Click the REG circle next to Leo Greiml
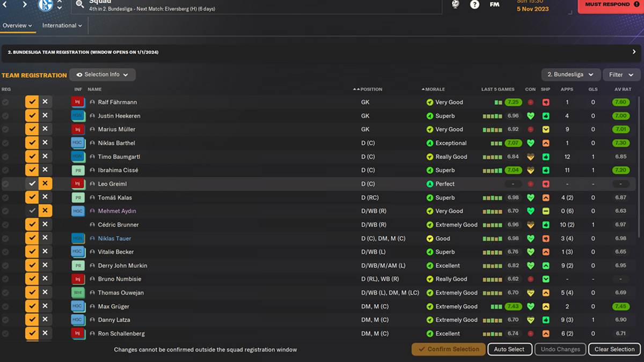Viewport: 644px width, 362px height. (5, 183)
